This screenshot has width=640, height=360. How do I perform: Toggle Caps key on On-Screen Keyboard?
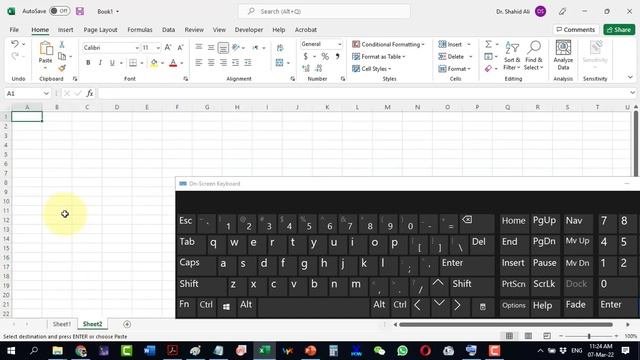pyautogui.click(x=196, y=265)
